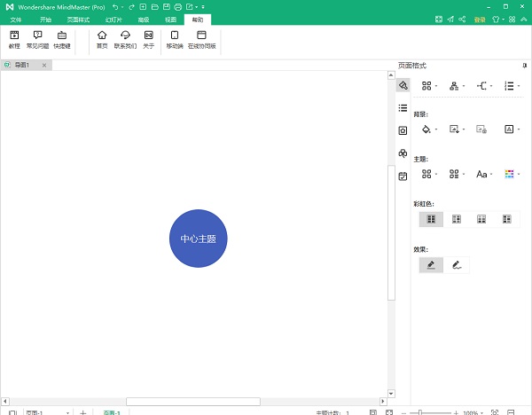Viewport: 532px width, 415px height.
Task: Expand the theme font Aa dropdown
Action: [x=484, y=174]
